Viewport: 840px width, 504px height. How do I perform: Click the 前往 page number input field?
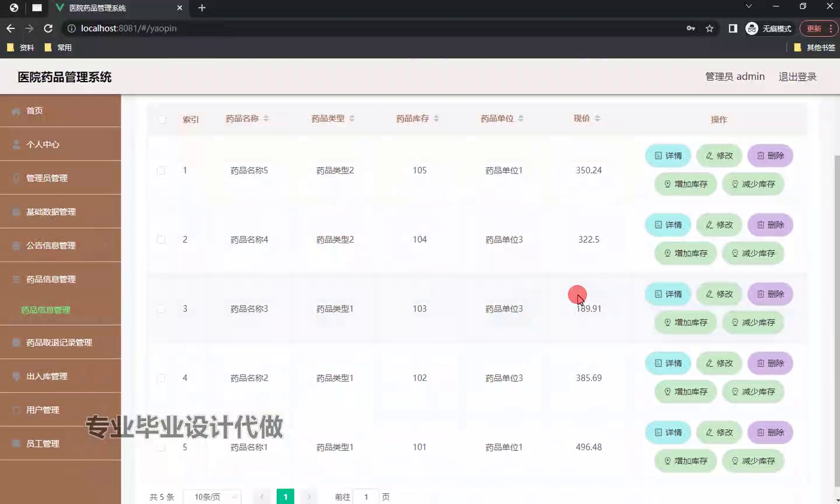coord(366,497)
